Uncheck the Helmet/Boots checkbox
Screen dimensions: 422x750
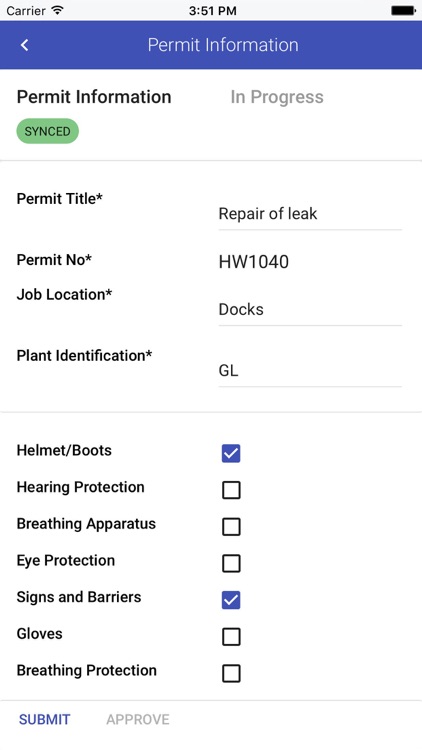[231, 453]
